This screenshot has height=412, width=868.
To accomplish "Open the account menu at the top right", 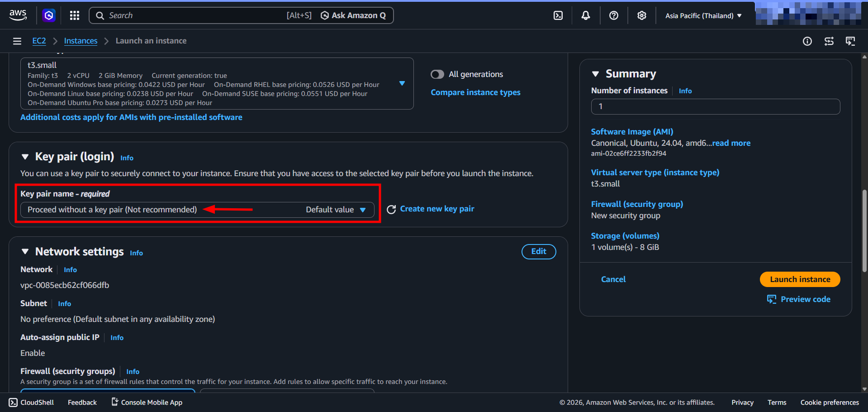I will tap(808, 14).
